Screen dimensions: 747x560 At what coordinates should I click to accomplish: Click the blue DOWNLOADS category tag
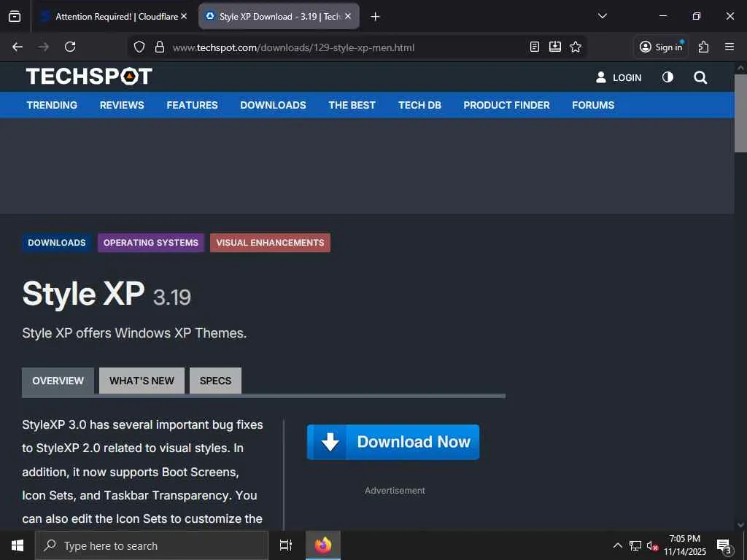pyautogui.click(x=57, y=243)
